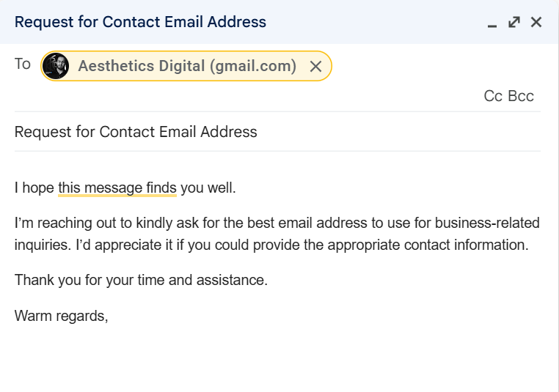Remove the Aesthetics Digital recipient
Screen dimensions: 559x392
click(315, 67)
